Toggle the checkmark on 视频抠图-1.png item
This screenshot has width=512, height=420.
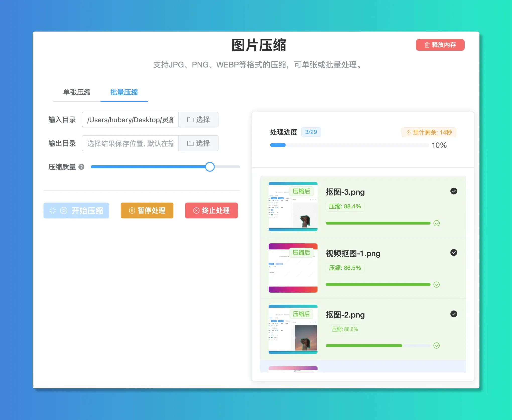click(454, 253)
